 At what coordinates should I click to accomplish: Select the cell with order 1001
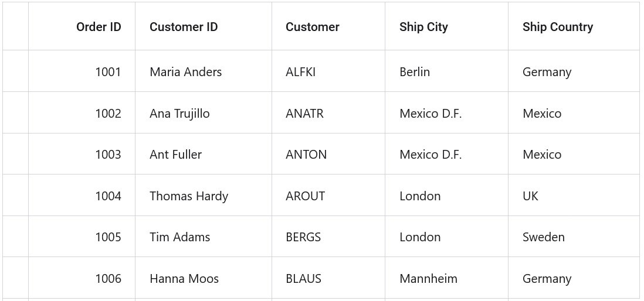[x=108, y=72]
